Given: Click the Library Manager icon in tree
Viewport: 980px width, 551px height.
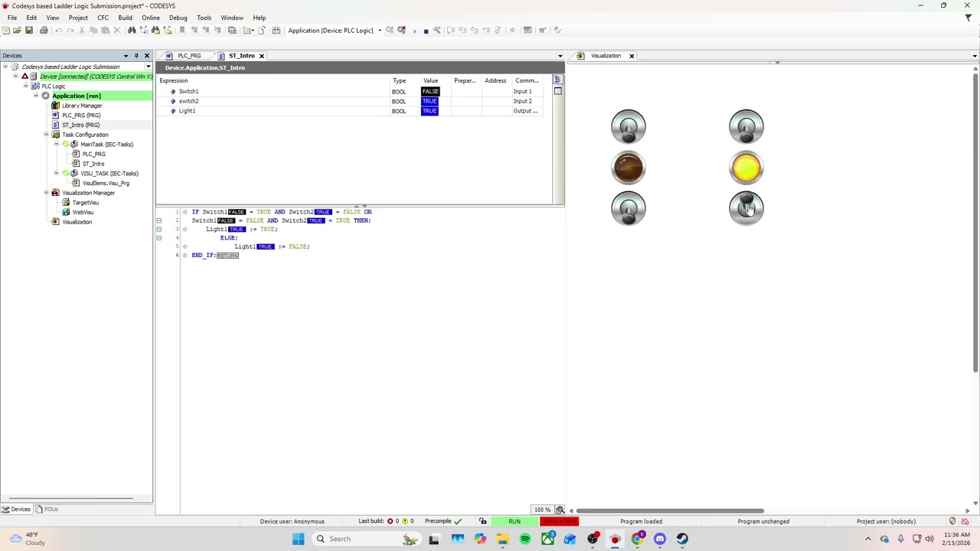Looking at the screenshot, I should tap(55, 106).
